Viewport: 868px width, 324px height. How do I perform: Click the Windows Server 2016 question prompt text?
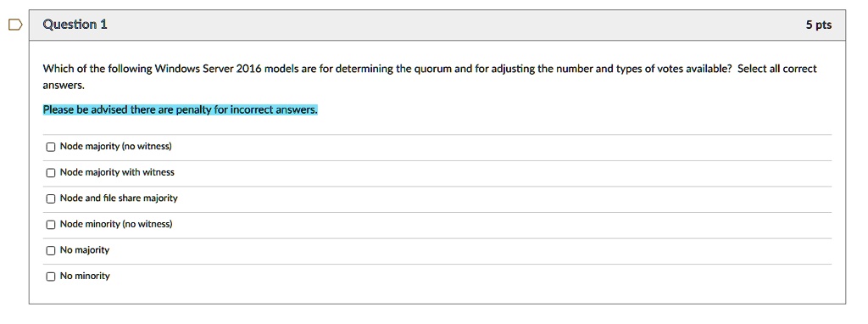pos(387,70)
